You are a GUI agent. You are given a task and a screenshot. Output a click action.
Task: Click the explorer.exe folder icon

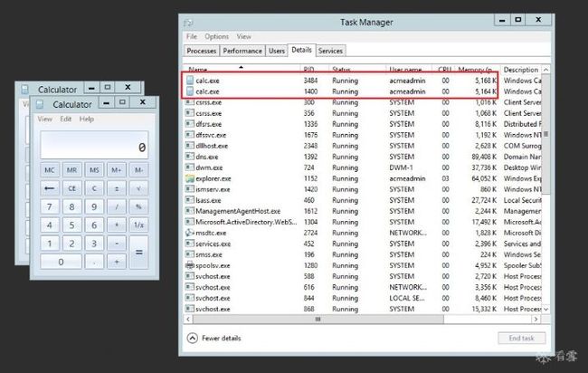coord(190,178)
